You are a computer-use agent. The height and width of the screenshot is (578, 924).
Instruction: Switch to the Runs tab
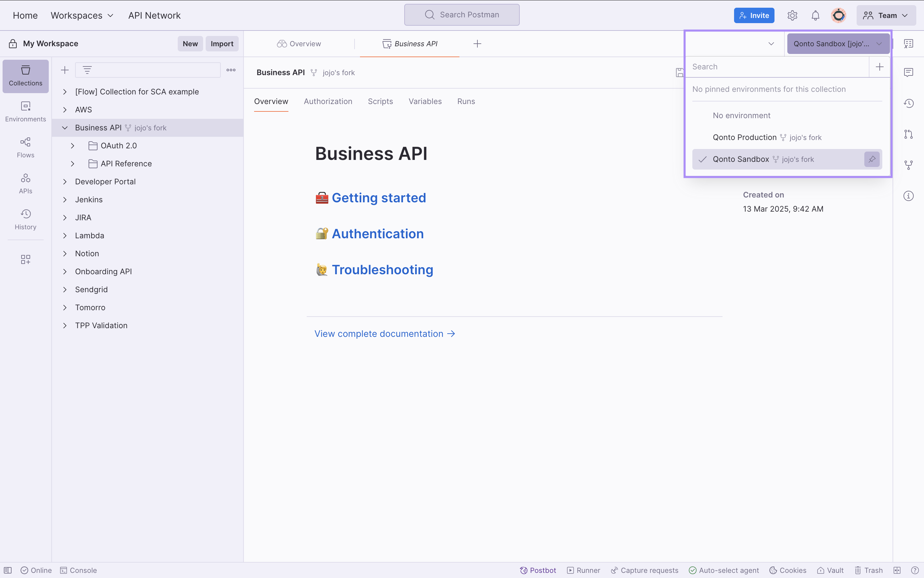pos(466,101)
